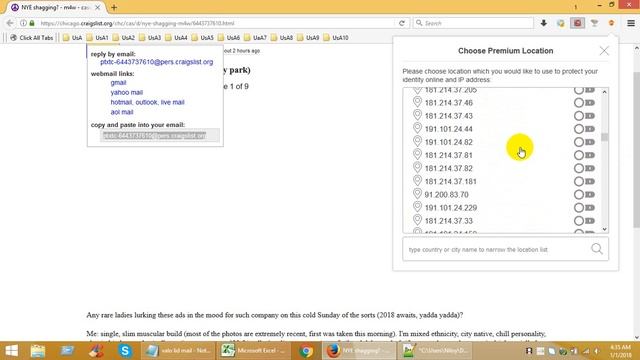The image size is (640, 360).
Task: Click the craigslist reply email address link
Action: pos(157,62)
